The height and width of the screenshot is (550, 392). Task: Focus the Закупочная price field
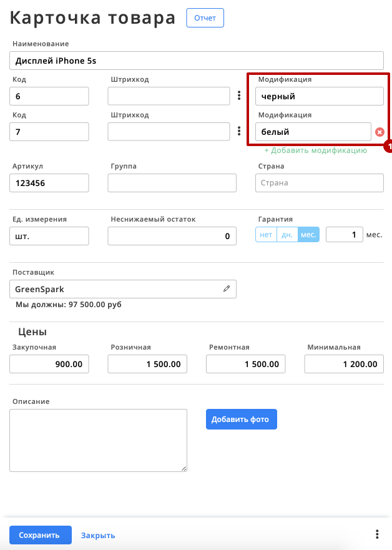point(49,364)
